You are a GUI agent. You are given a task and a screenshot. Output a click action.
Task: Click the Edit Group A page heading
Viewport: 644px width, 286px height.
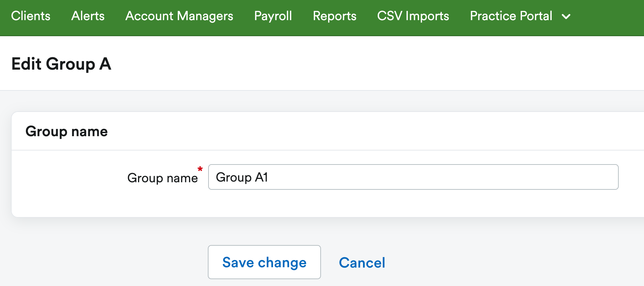pos(61,64)
